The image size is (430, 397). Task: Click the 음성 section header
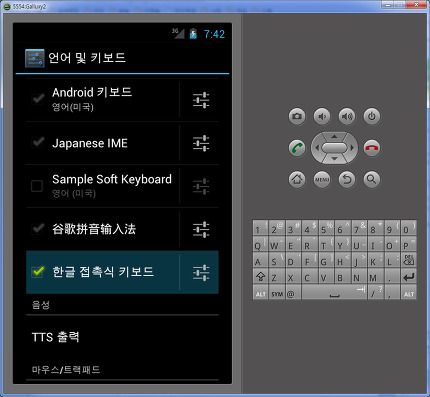41,305
